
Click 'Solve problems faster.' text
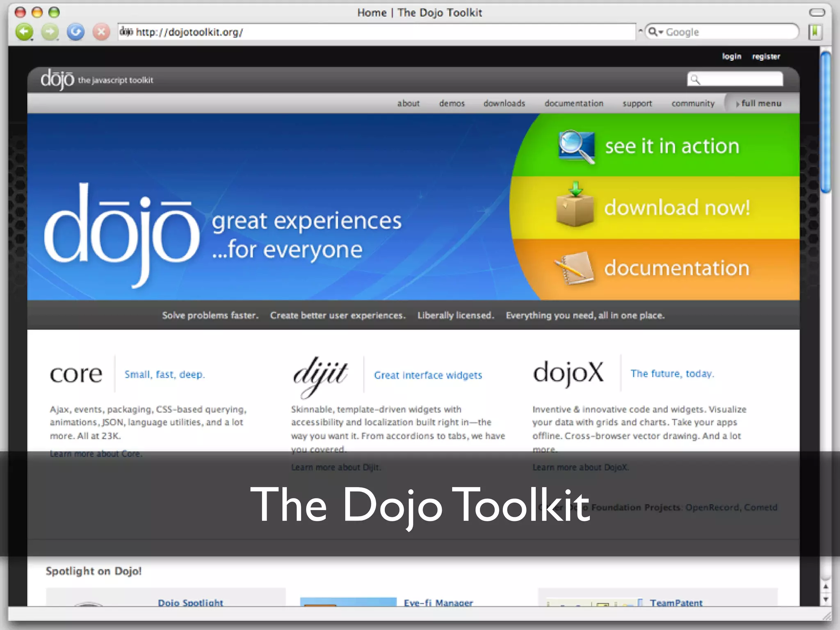pos(210,315)
